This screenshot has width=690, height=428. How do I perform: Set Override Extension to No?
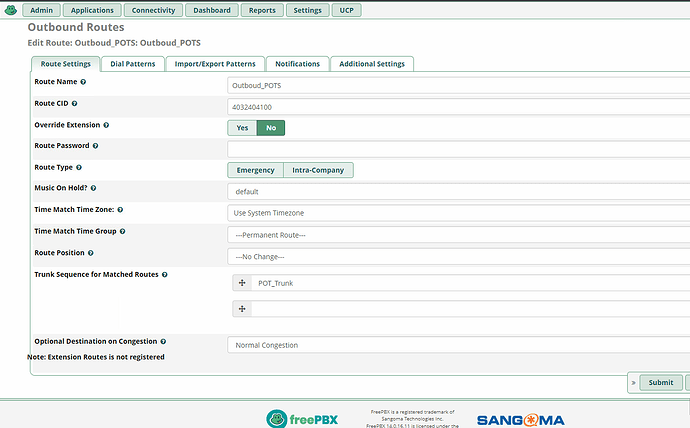pyautogui.click(x=271, y=128)
